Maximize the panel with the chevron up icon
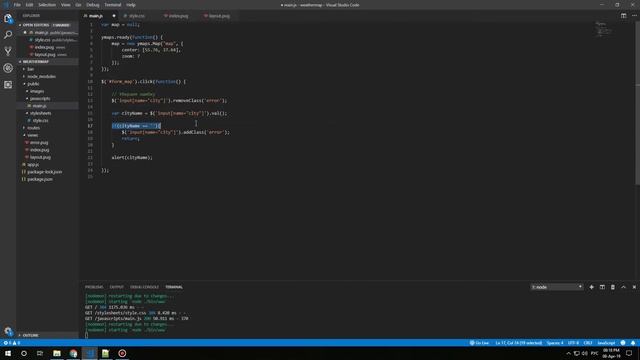The height and width of the screenshot is (360, 640). pyautogui.click(x=623, y=287)
